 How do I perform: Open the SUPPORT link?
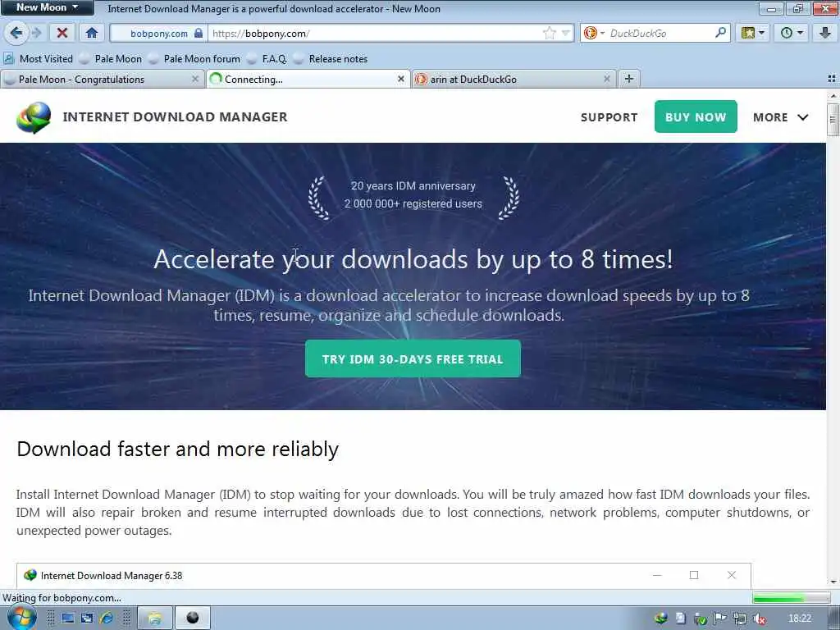(609, 117)
